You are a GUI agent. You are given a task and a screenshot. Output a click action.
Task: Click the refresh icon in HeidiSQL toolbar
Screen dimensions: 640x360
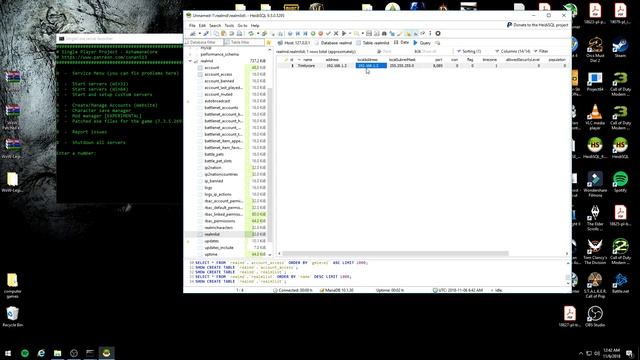coord(251,33)
